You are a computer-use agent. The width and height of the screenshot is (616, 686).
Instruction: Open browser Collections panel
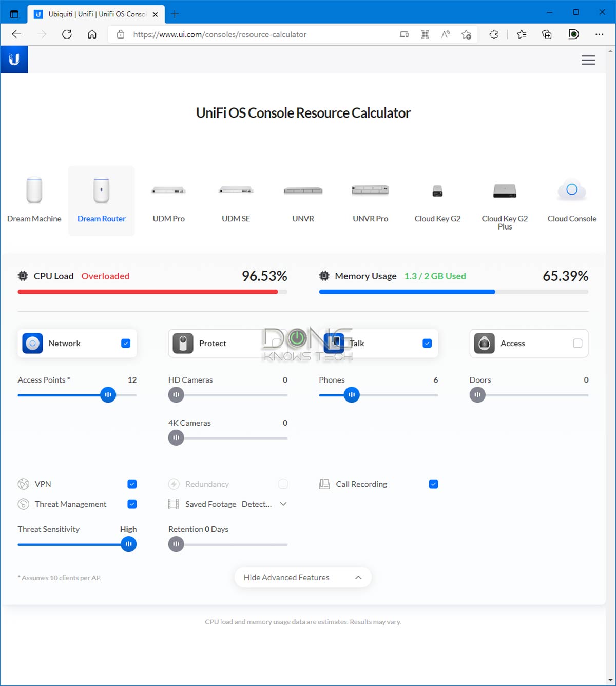click(547, 34)
